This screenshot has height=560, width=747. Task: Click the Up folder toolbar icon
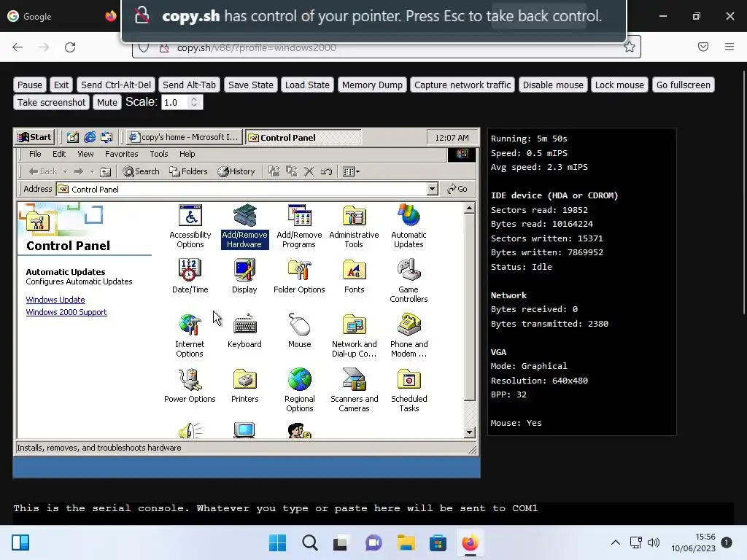tap(105, 171)
